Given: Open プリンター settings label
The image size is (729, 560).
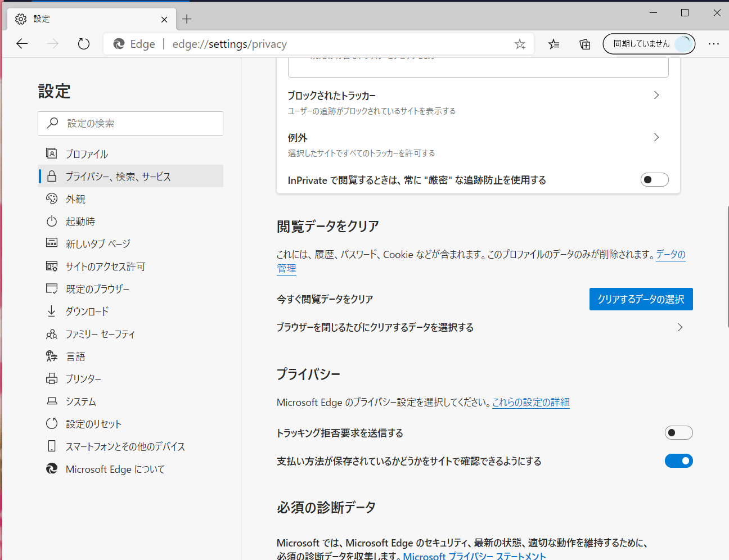Looking at the screenshot, I should point(83,379).
